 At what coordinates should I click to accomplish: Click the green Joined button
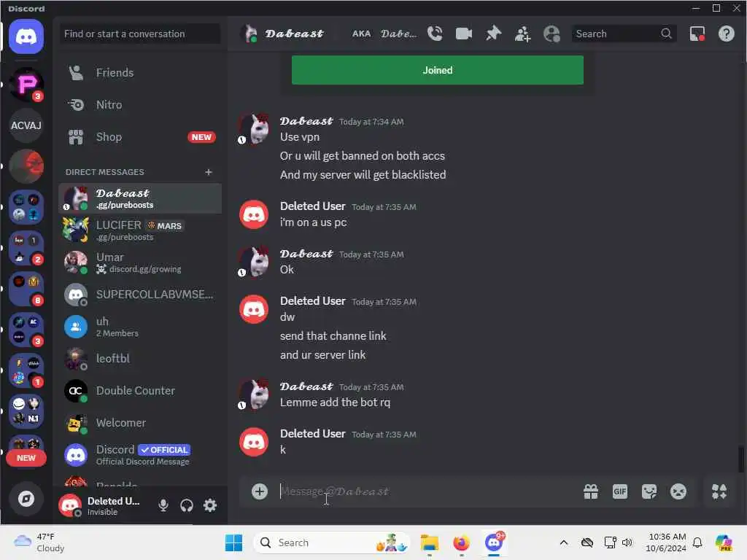point(438,70)
